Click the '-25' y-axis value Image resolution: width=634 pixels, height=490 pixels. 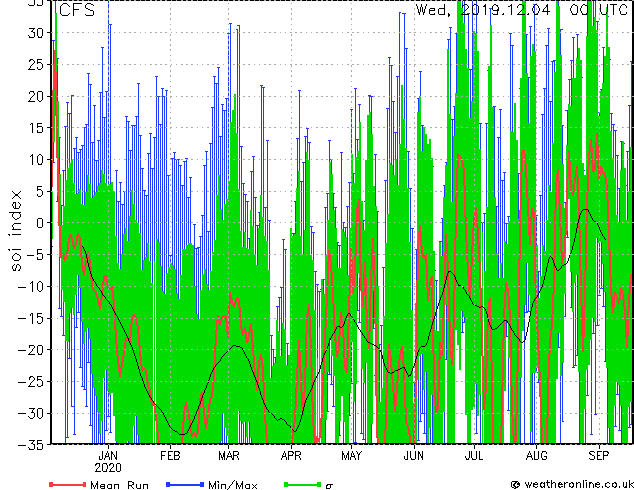[x=31, y=382]
